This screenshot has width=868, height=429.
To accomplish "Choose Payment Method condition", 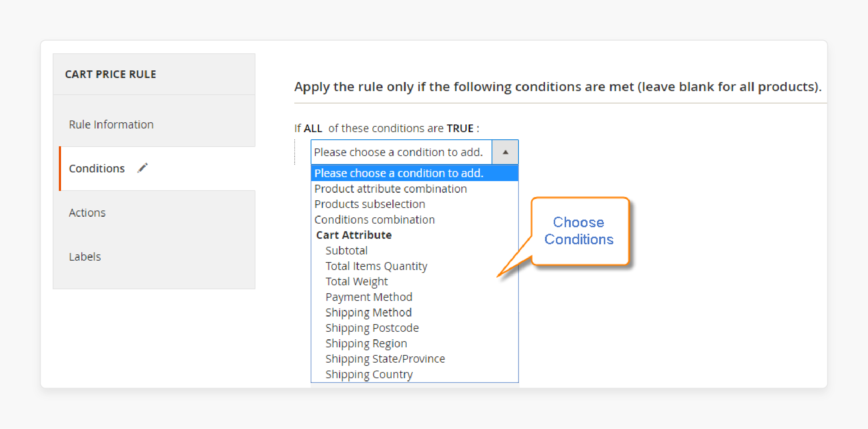I will (x=368, y=297).
